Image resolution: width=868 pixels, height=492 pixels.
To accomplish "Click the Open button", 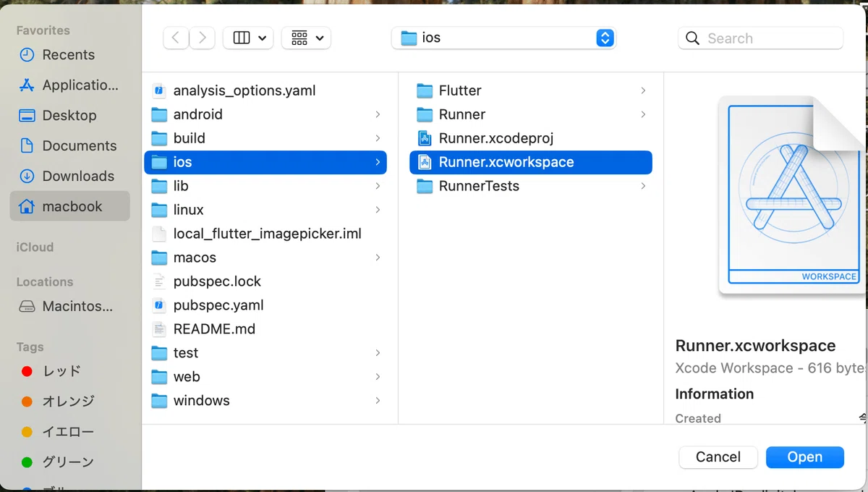I will (x=805, y=457).
